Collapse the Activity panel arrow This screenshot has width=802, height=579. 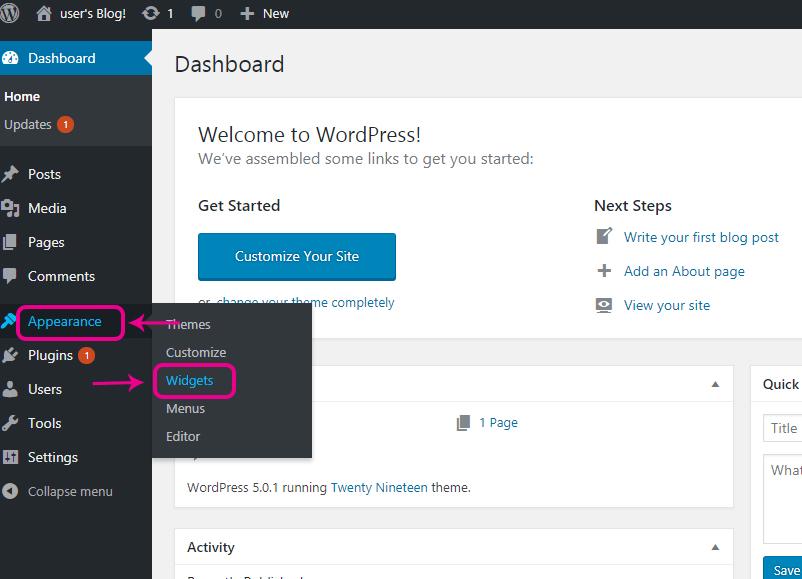tap(716, 547)
